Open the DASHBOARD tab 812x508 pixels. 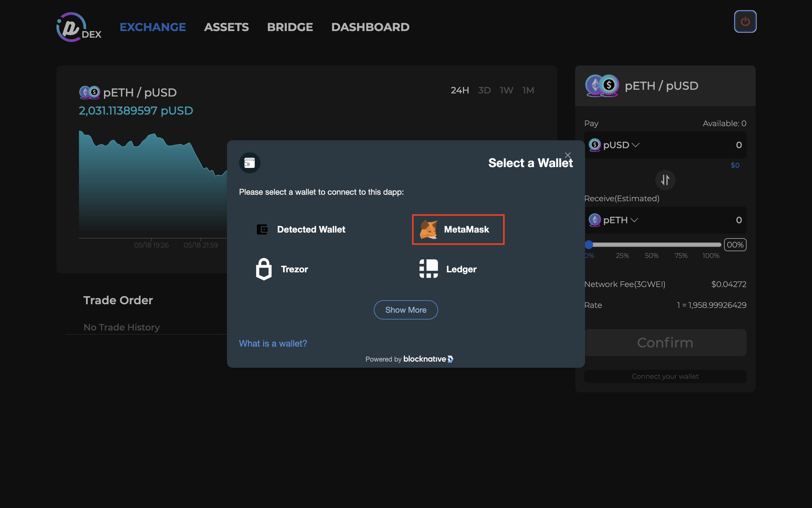click(x=370, y=27)
